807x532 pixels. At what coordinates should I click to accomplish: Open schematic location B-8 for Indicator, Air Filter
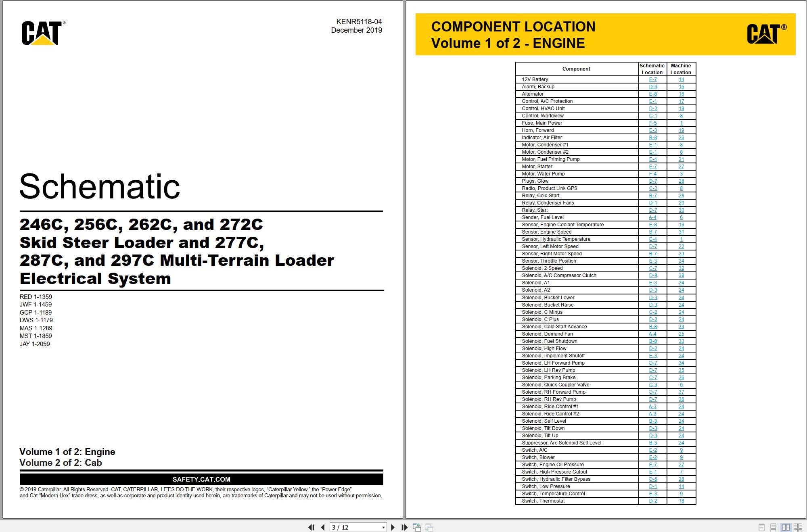(653, 138)
